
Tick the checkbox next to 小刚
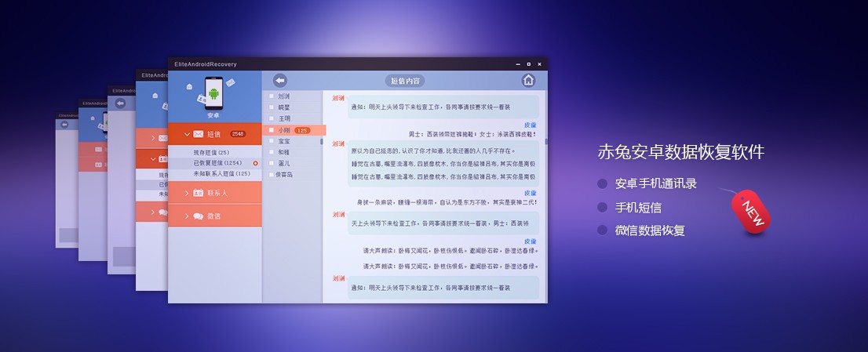click(272, 130)
